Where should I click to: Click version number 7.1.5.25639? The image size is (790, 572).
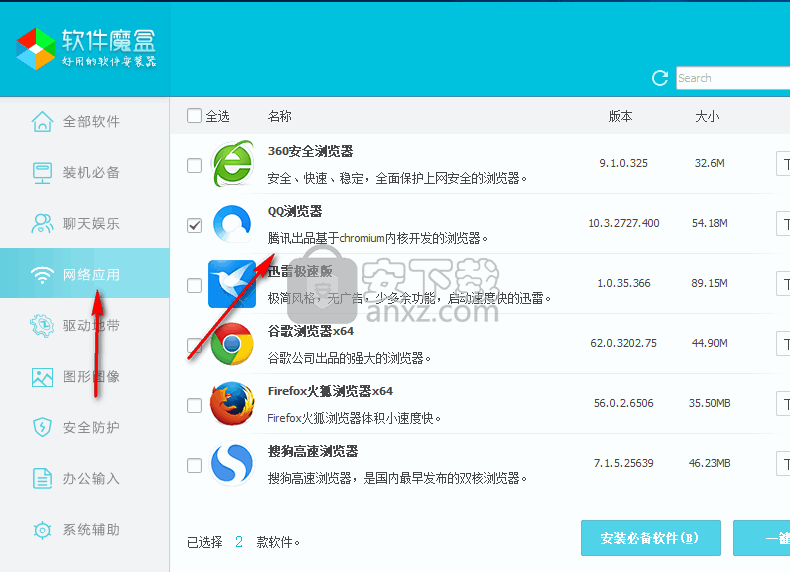pyautogui.click(x=624, y=463)
